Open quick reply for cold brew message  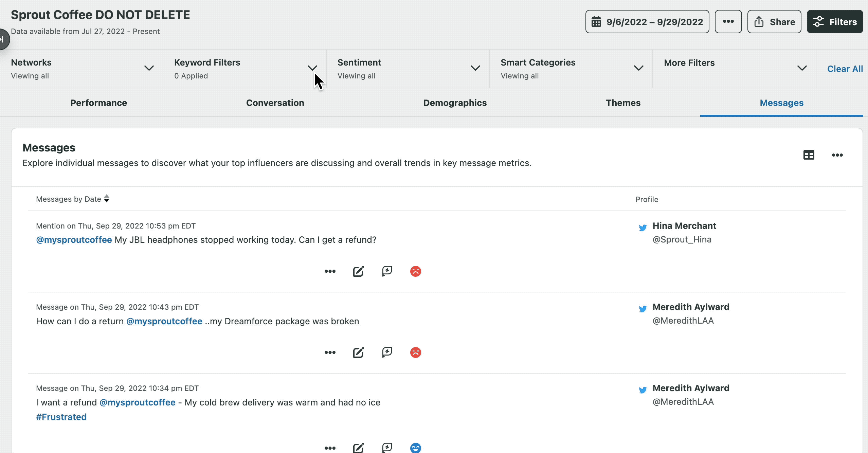pos(387,448)
